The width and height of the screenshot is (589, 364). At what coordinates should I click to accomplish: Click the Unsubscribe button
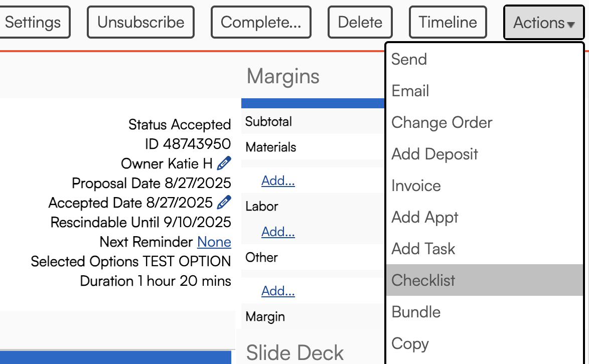click(x=140, y=23)
